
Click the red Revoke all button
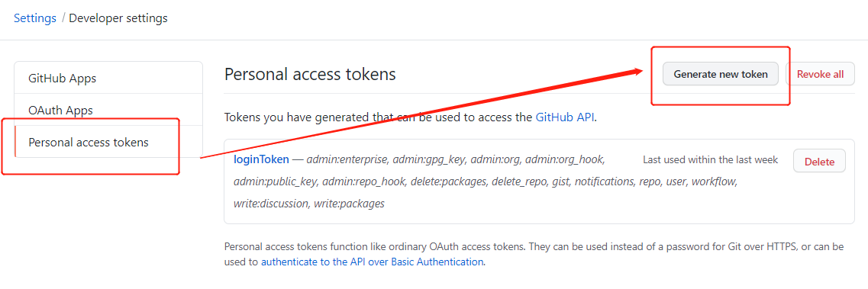point(821,74)
